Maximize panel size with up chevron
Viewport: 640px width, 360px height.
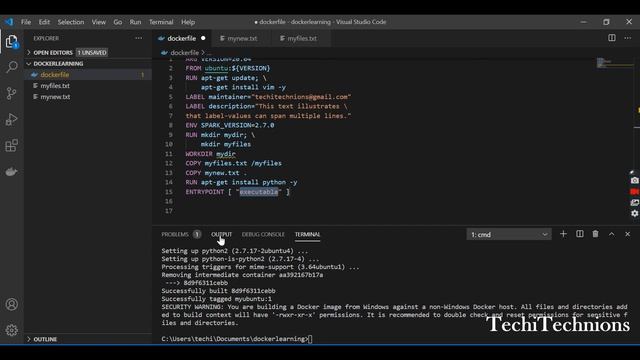[x=611, y=234]
